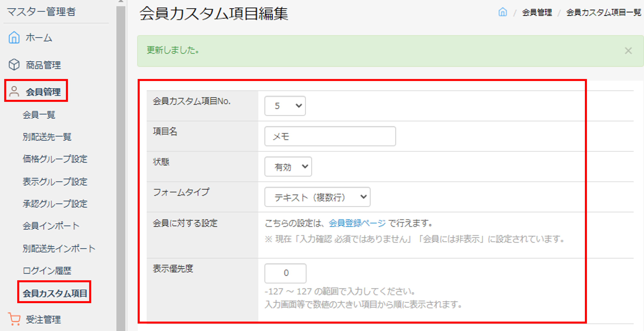Open the 状態 dropdown showing 有効
Screen dimensions: 644x331
point(288,167)
